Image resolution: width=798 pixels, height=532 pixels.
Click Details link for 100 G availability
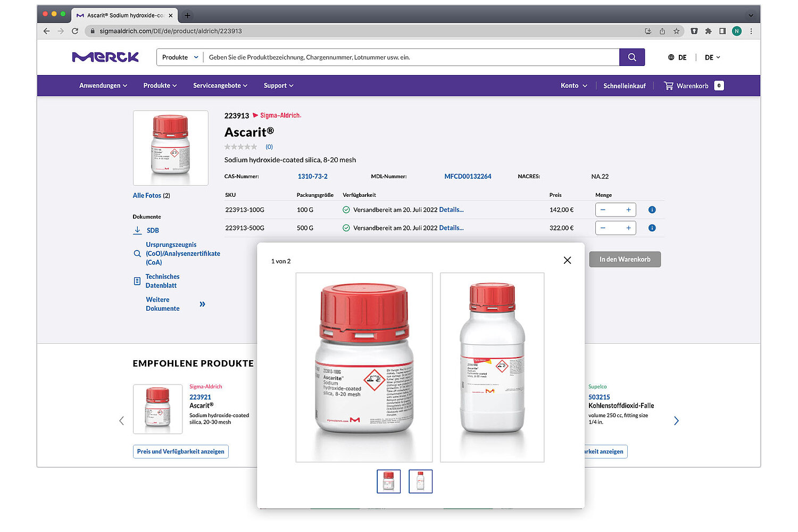(x=451, y=210)
